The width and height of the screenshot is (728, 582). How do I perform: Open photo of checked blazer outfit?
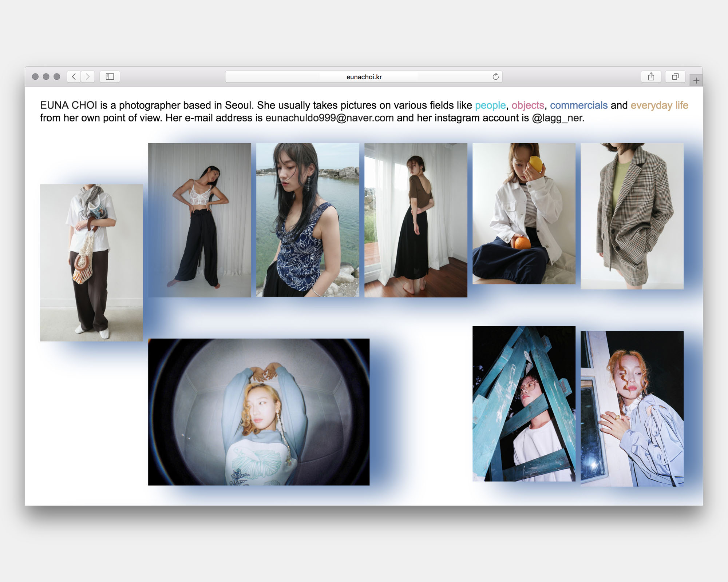632,216
